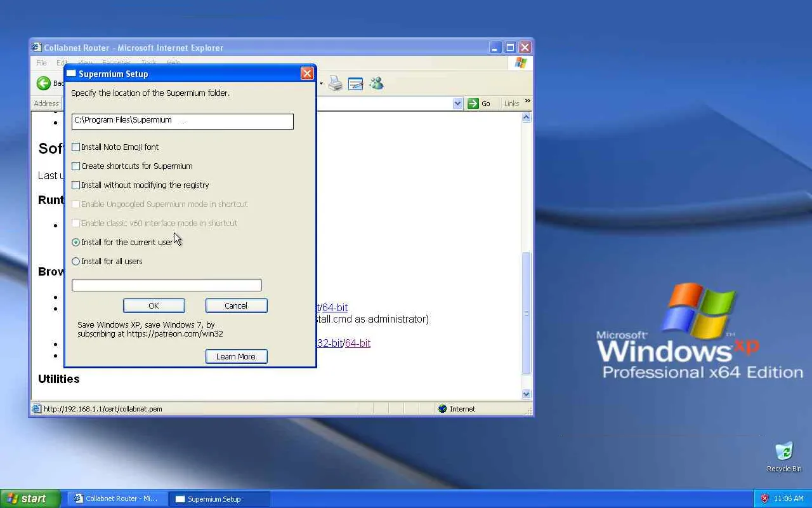
Task: Switch to Collabnet Router taskbar button
Action: click(x=118, y=498)
